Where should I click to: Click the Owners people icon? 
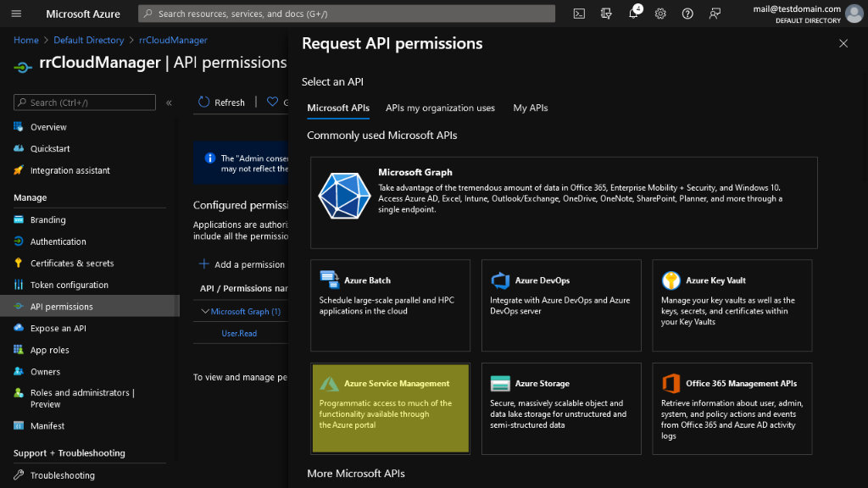pyautogui.click(x=19, y=371)
